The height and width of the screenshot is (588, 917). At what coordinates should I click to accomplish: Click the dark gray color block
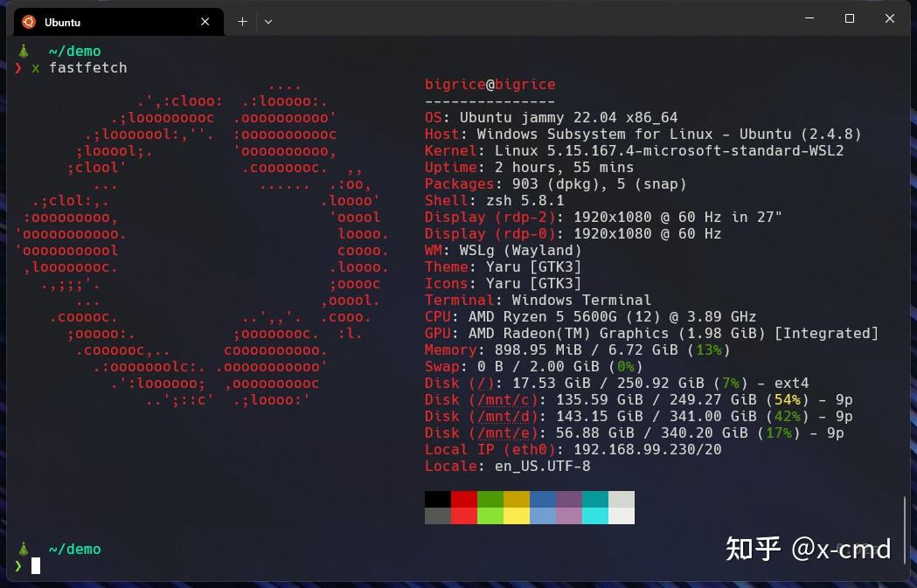click(437, 515)
